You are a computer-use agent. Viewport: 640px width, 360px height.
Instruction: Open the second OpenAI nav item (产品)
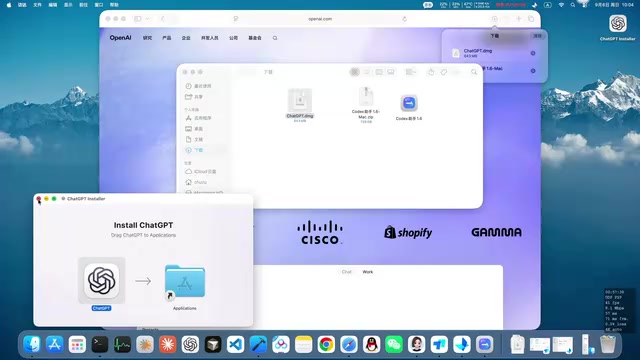point(167,38)
